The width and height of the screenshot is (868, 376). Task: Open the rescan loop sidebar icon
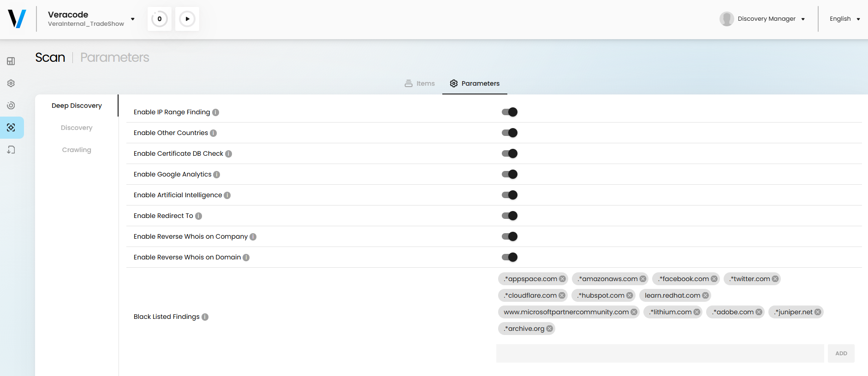coord(11,150)
